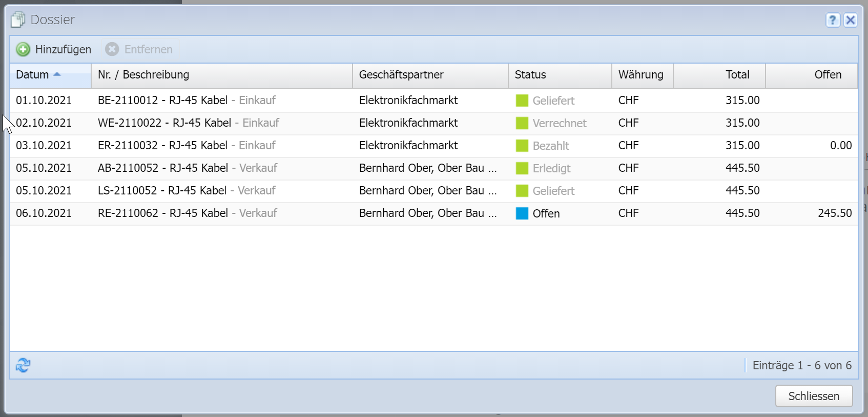Click the 245.50 open amount cell
868x417 pixels.
pos(834,213)
